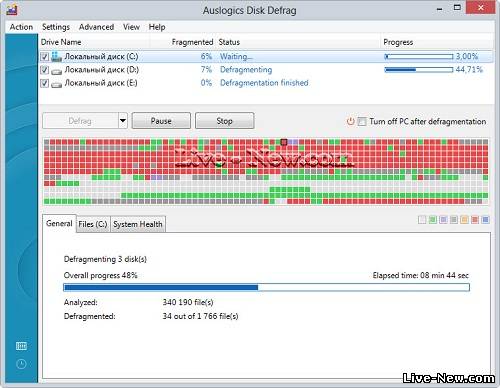Select the drive D disk icon
The image size is (500, 388).
coord(57,71)
